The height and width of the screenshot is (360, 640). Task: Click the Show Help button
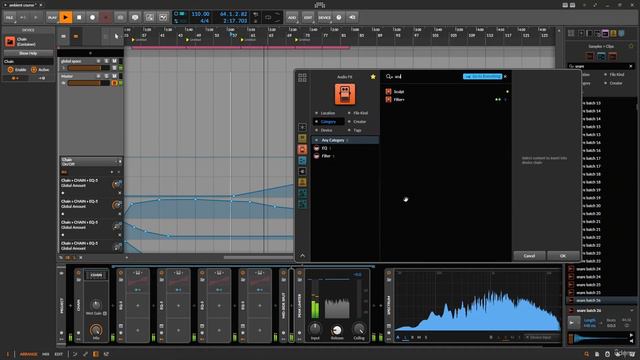tap(28, 53)
